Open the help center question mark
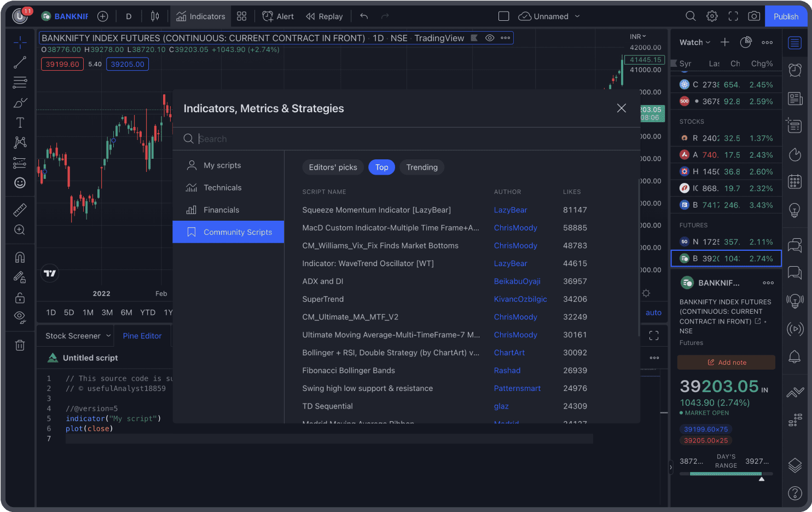The height and width of the screenshot is (512, 812). (795, 493)
